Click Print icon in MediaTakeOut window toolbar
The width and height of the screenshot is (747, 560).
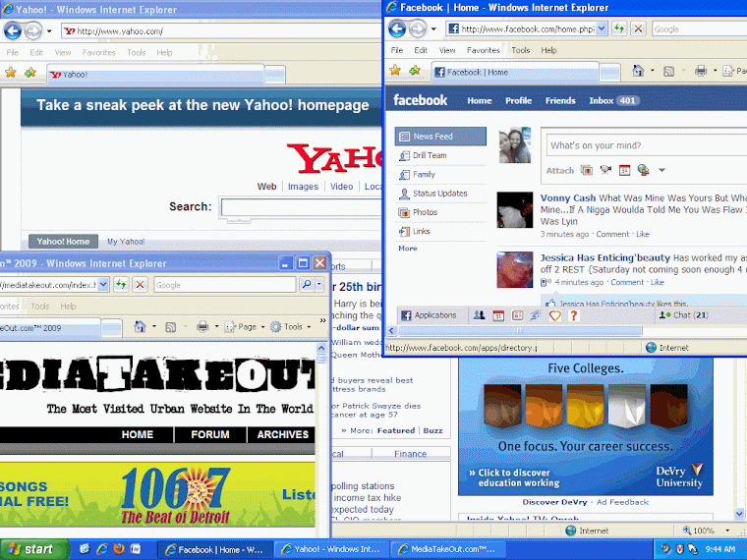tap(202, 326)
